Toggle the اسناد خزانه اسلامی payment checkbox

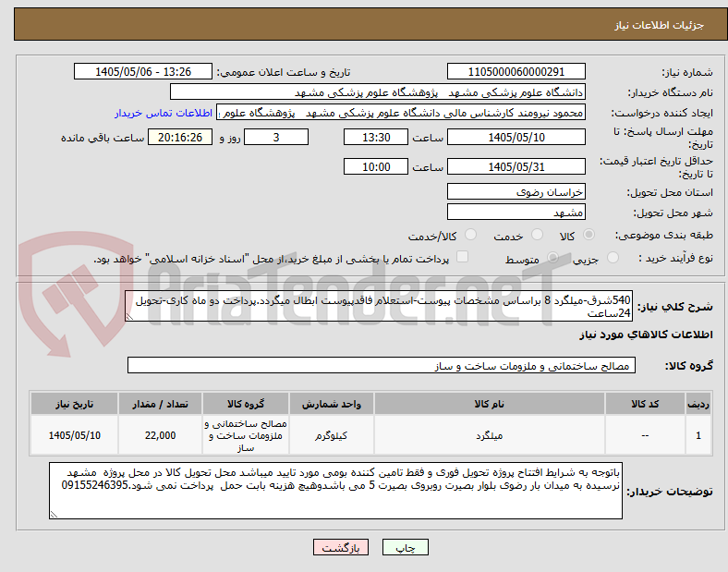[x=463, y=257]
